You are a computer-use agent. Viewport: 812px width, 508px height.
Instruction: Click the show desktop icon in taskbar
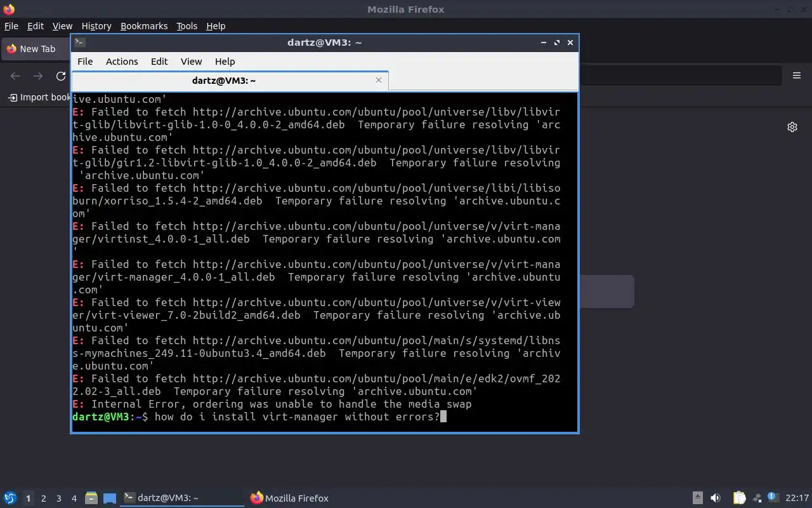click(110, 498)
